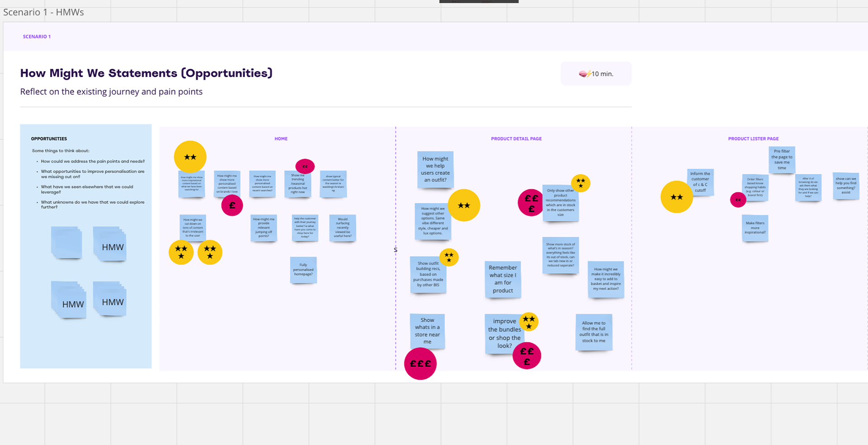Screen dimensions: 868x445
Task: Click the purple SCENARIO 1 label
Action: [37, 37]
